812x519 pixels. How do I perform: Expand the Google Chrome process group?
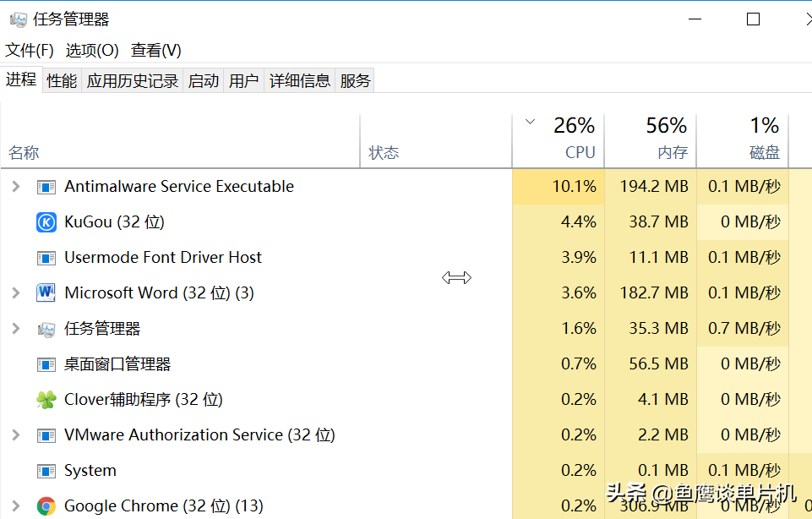point(16,506)
